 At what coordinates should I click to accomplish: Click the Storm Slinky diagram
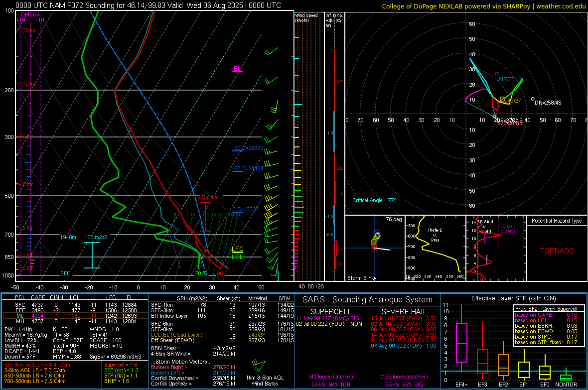click(375, 248)
